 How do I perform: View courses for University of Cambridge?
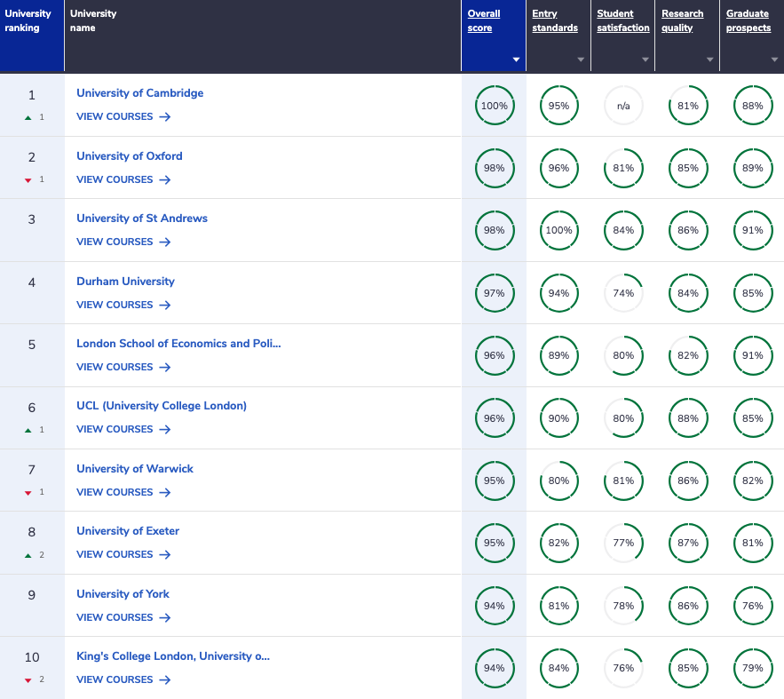click(123, 116)
